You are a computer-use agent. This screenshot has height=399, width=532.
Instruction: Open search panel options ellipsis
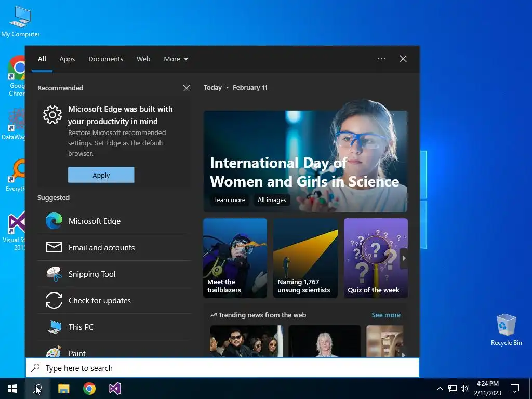pos(381,59)
